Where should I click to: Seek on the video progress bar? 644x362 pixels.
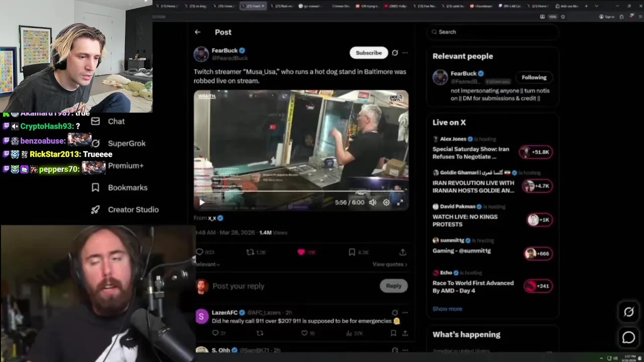301,191
